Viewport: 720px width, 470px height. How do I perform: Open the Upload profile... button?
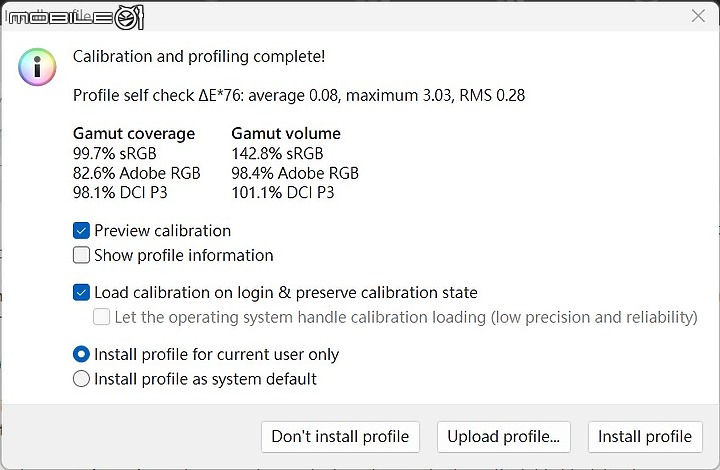[x=504, y=436]
